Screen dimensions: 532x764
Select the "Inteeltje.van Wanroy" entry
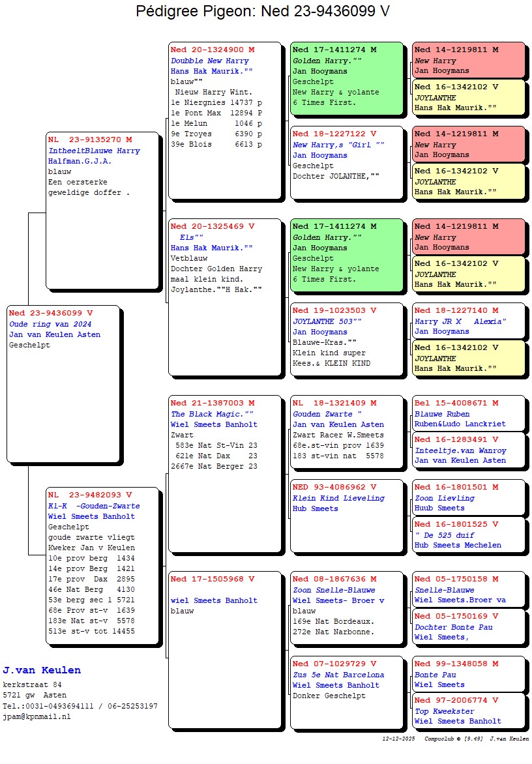(468, 450)
